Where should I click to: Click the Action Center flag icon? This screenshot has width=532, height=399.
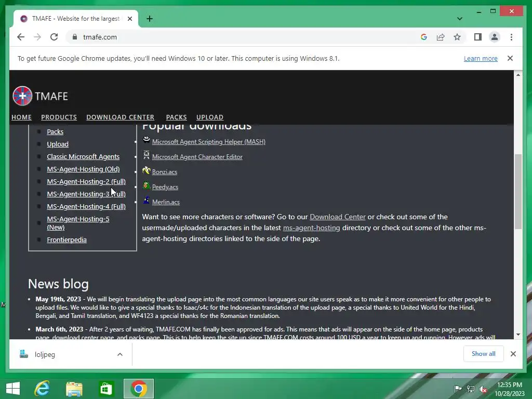pos(458,389)
